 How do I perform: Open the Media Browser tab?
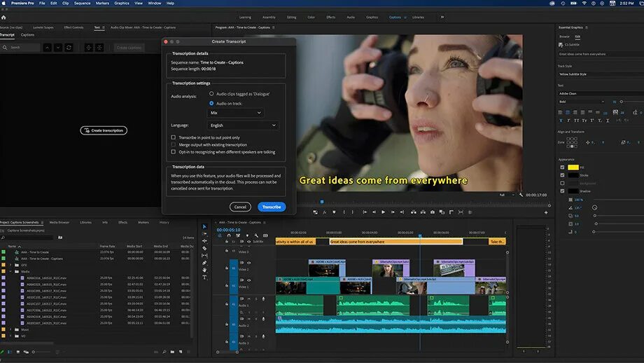tap(59, 222)
